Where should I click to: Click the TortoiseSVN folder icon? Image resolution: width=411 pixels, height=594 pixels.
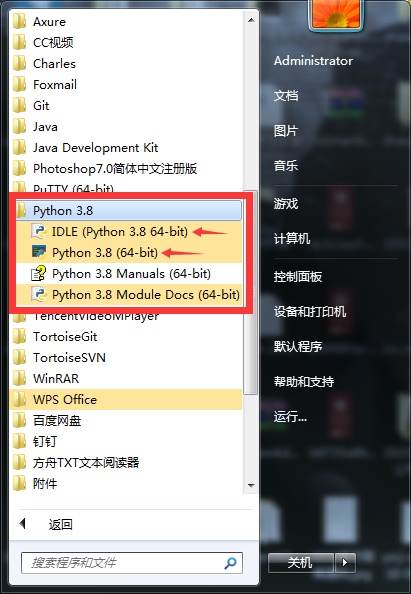pyautogui.click(x=19, y=357)
